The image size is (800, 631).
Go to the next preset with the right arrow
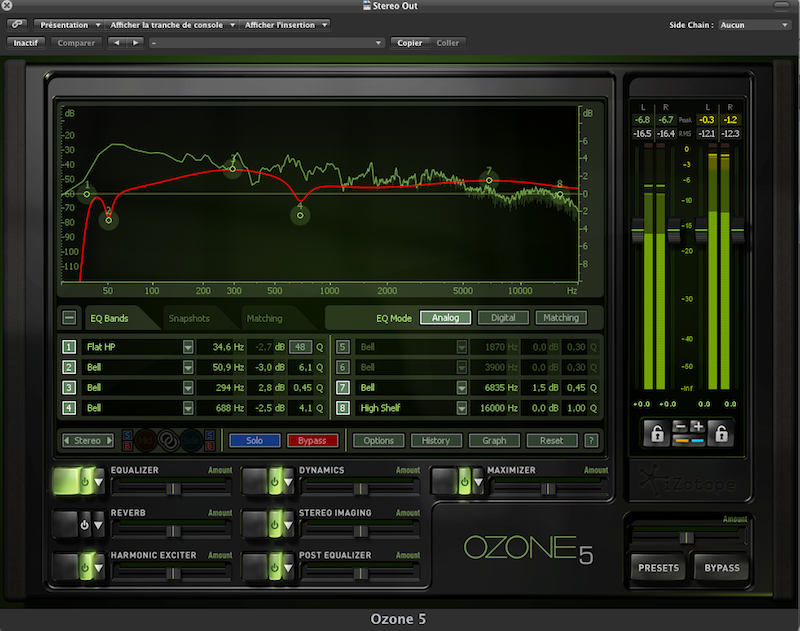coord(135,43)
